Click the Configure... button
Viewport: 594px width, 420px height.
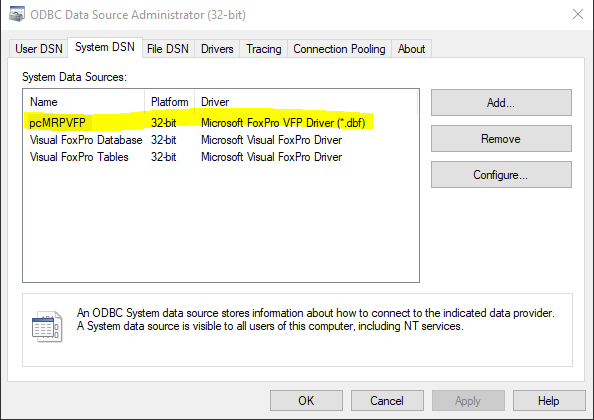(x=501, y=175)
